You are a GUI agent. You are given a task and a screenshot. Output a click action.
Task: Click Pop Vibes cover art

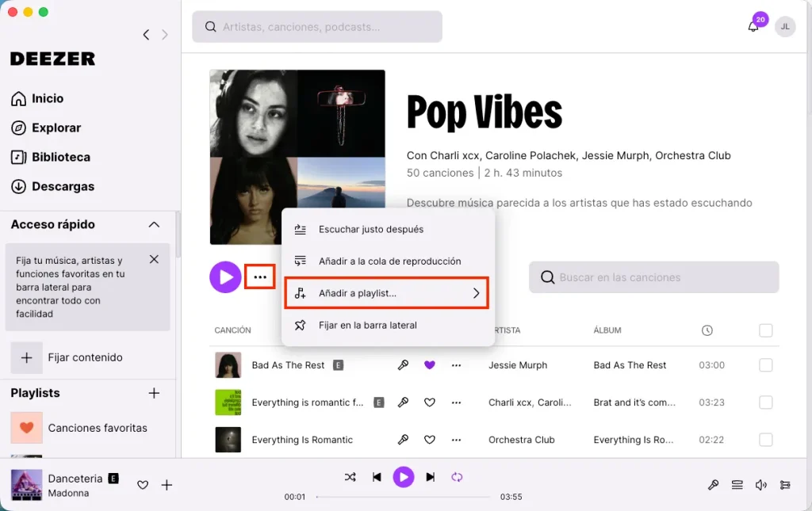297,157
